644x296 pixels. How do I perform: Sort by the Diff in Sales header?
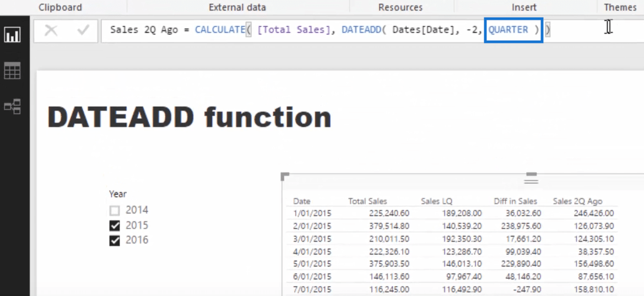(x=515, y=201)
